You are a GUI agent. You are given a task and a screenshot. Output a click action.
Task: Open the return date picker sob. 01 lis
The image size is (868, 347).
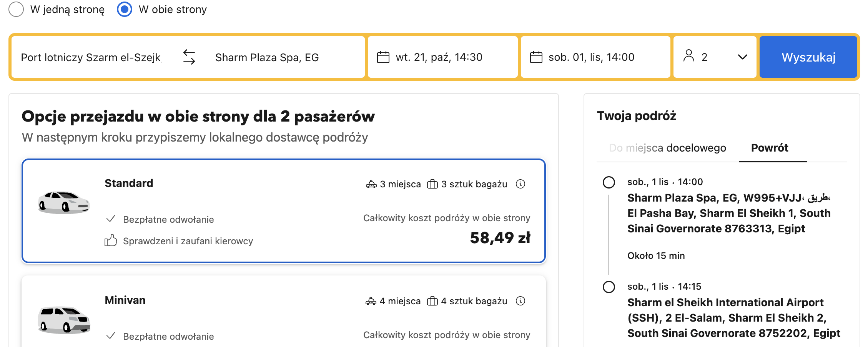coord(591,57)
